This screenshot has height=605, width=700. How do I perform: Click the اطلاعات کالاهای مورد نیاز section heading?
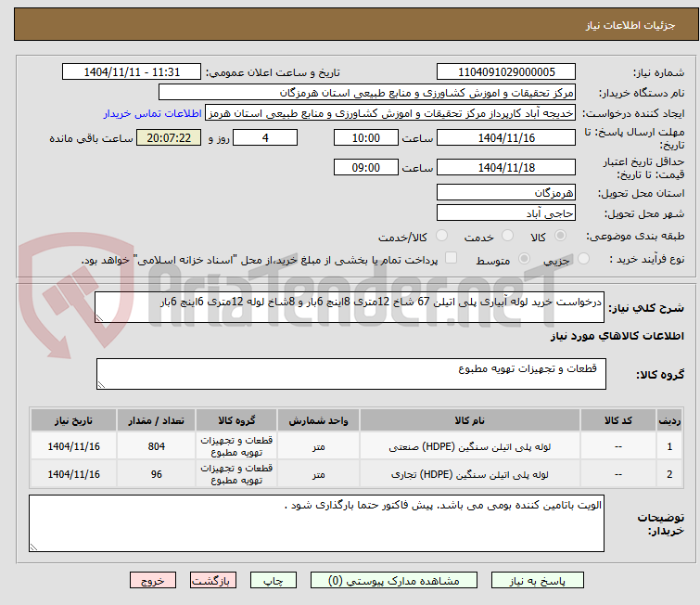tap(617, 336)
